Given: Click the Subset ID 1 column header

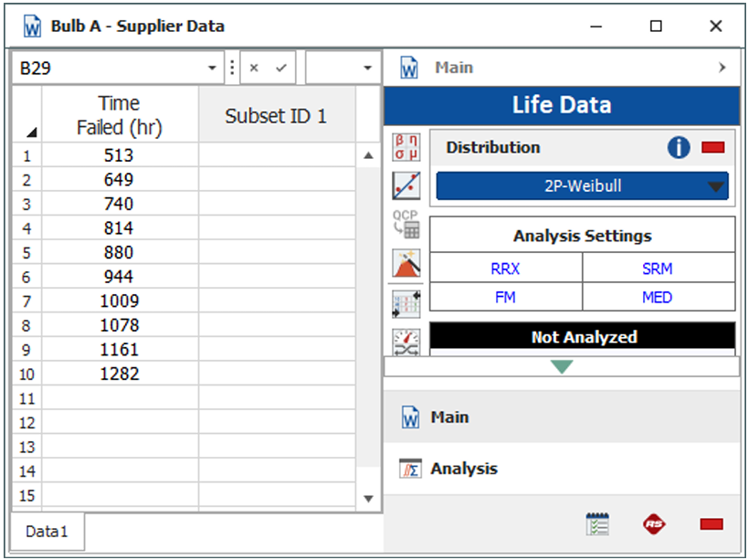Looking at the screenshot, I should point(276,115).
